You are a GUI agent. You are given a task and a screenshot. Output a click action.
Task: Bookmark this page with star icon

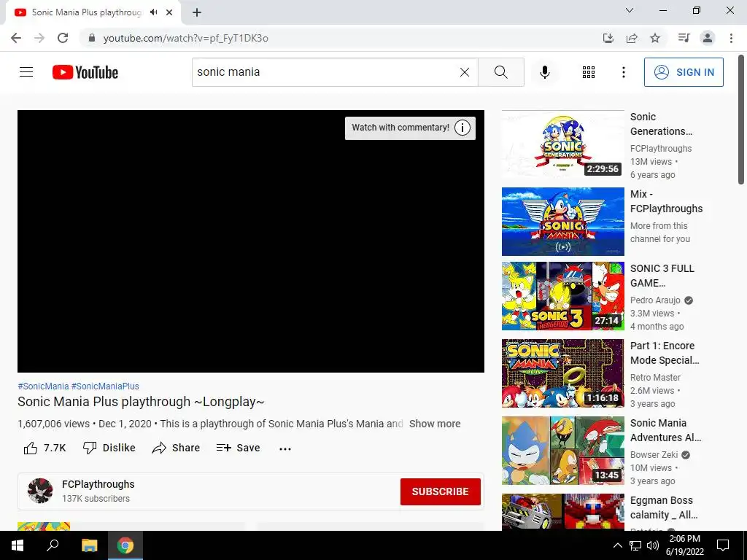pyautogui.click(x=655, y=38)
